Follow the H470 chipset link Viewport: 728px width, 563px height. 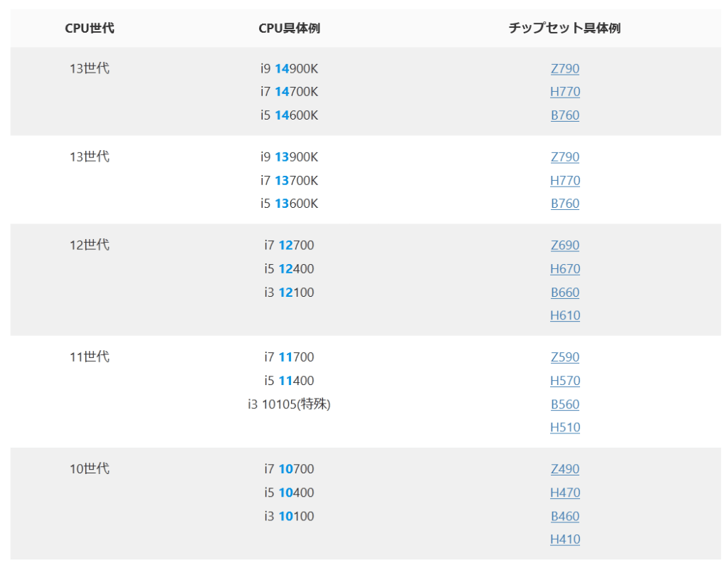(565, 493)
